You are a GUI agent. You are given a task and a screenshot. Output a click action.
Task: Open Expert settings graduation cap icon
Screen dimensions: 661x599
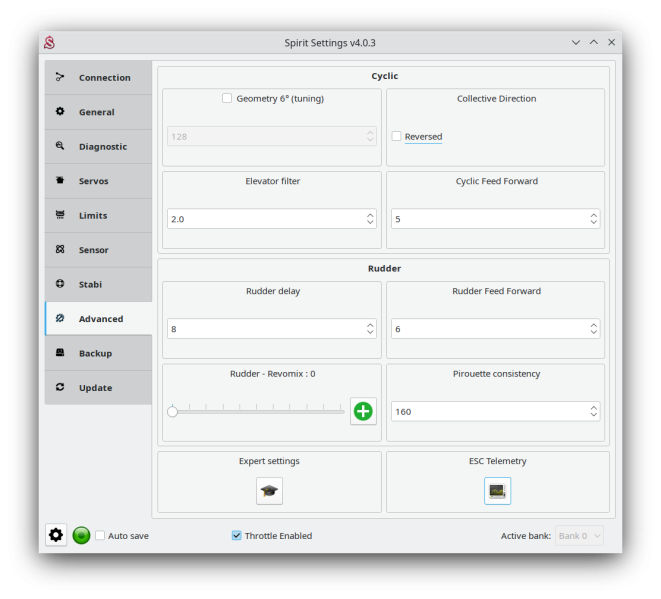point(269,491)
